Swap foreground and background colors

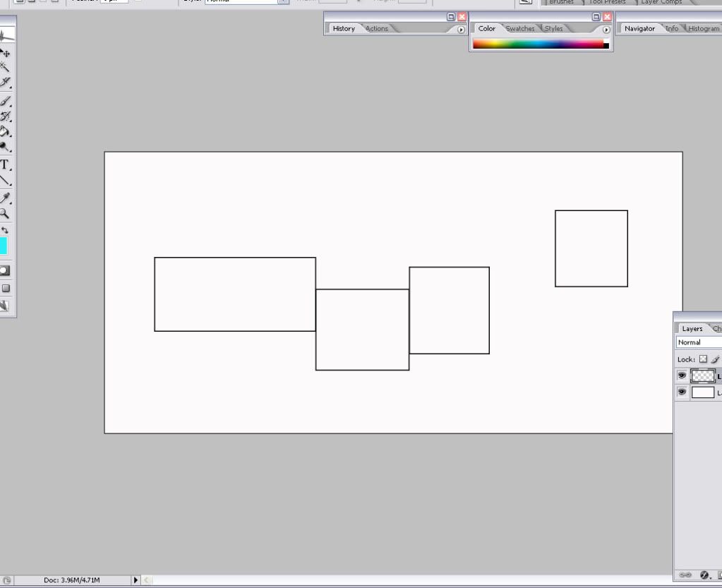5,230
